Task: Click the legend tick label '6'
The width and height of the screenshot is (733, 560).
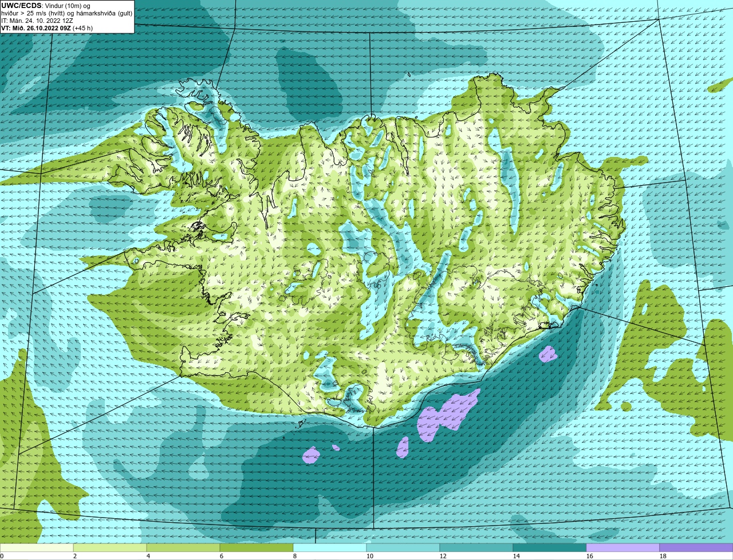Action: click(222, 556)
